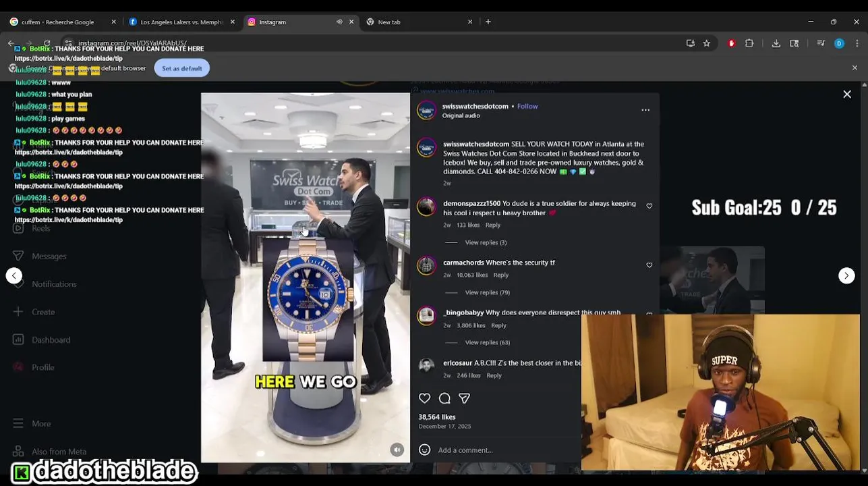
Task: Go to the next post arrow
Action: [846, 275]
